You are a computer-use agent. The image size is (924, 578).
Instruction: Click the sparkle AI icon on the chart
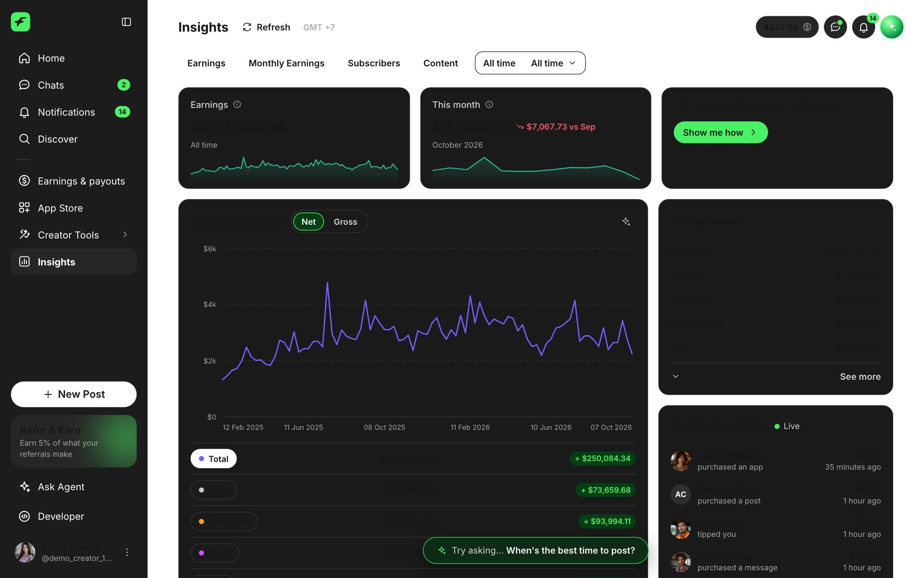point(626,221)
